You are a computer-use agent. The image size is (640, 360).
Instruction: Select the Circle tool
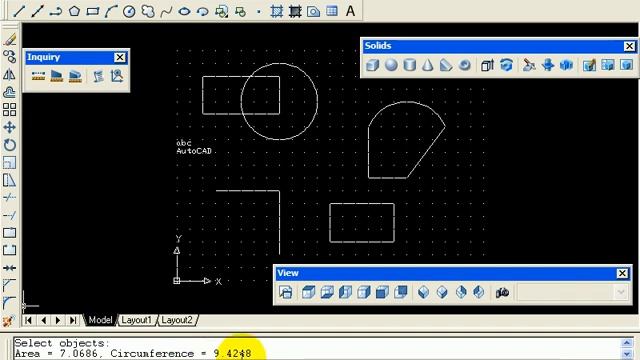(x=129, y=11)
